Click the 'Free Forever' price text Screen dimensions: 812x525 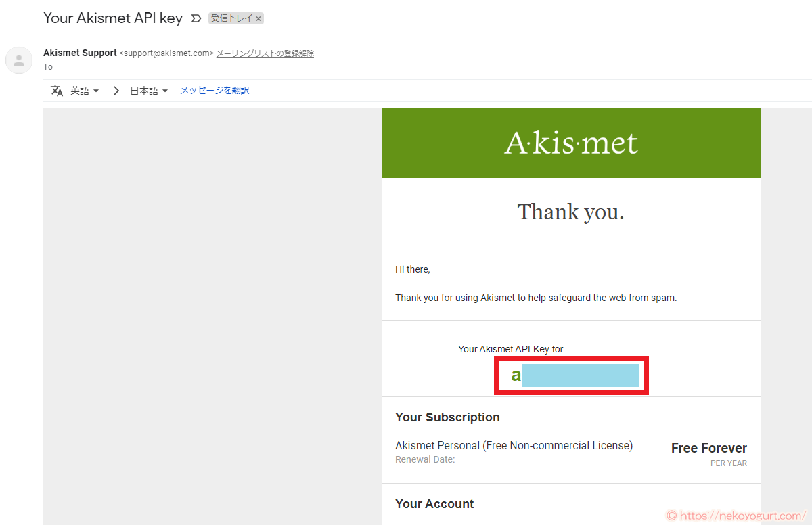pyautogui.click(x=708, y=448)
